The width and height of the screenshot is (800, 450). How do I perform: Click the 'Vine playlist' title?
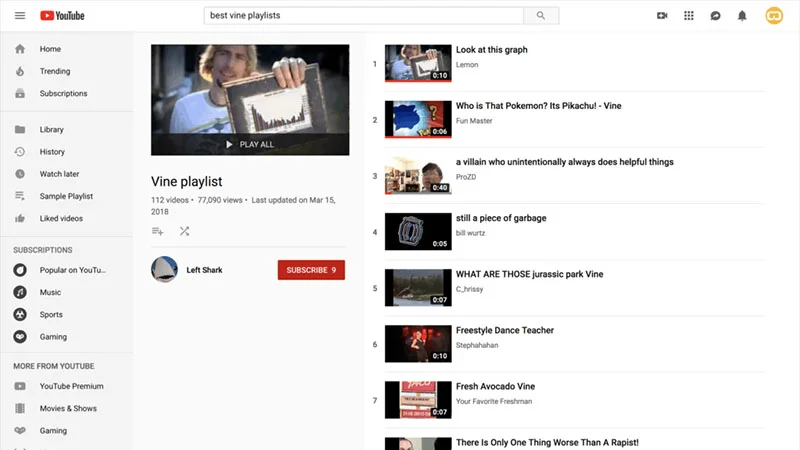(187, 182)
